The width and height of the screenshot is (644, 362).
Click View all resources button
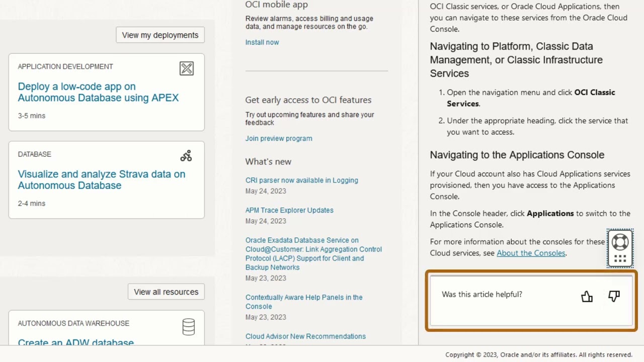166,292
